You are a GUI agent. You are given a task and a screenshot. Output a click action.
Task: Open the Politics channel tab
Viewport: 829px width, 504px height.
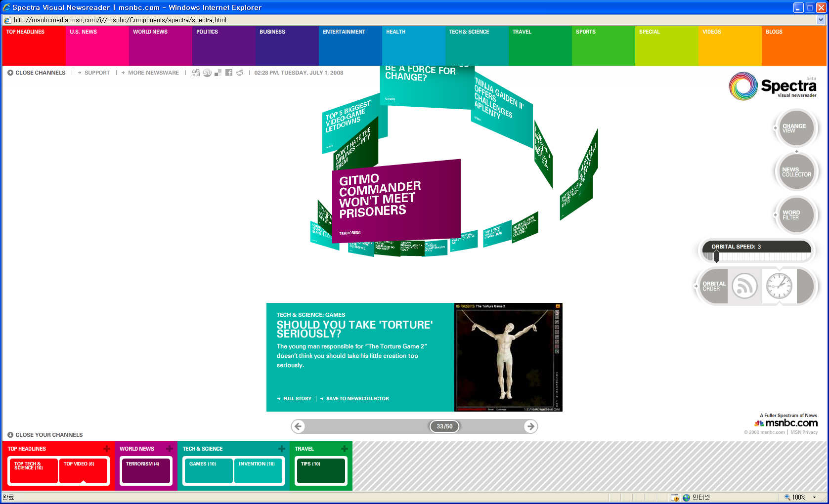(x=224, y=45)
